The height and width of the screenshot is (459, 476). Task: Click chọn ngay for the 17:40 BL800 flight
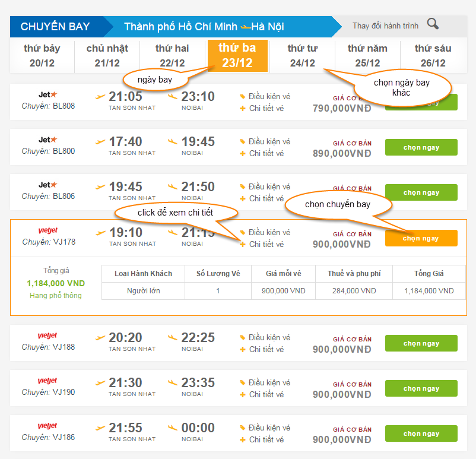pos(421,147)
